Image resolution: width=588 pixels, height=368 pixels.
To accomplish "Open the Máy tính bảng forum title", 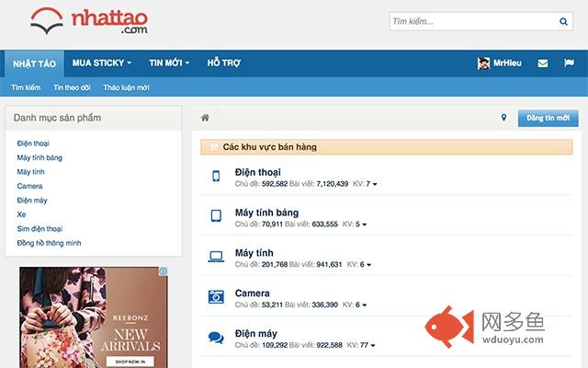I will click(266, 213).
